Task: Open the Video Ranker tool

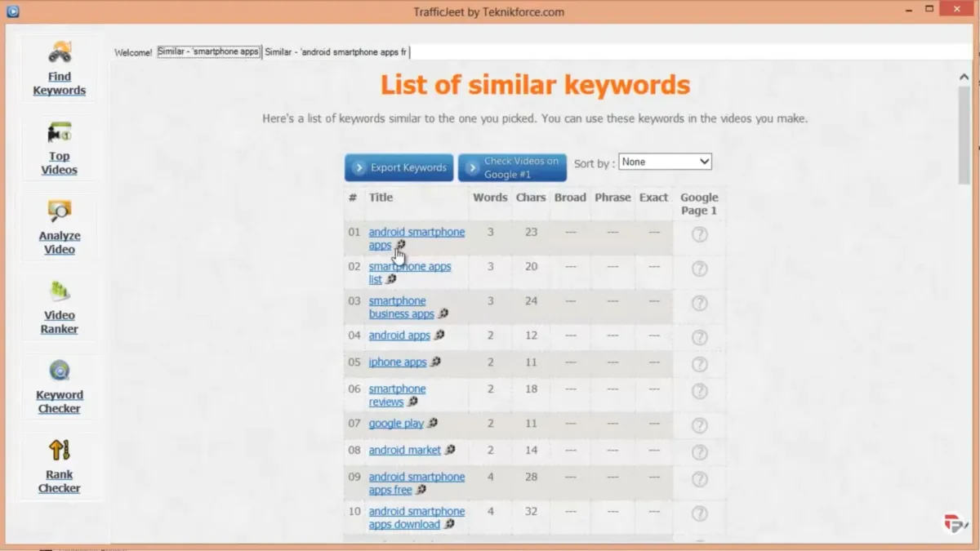Action: (x=59, y=307)
